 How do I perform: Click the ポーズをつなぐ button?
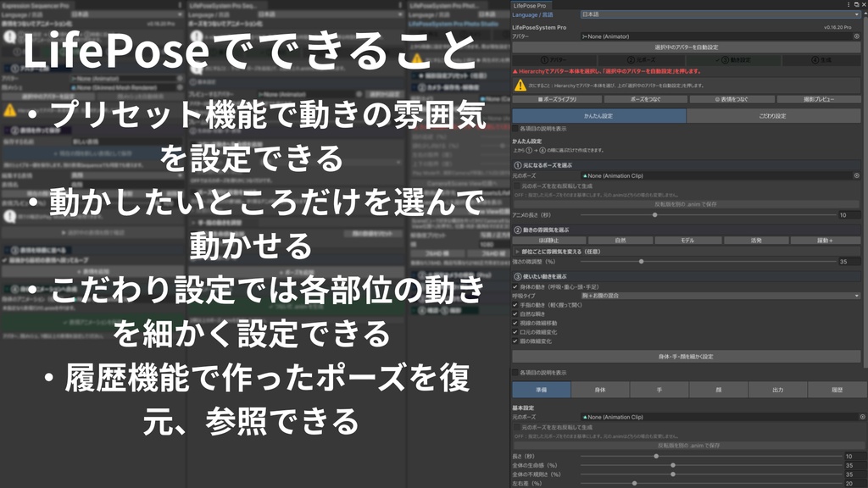[x=645, y=100]
